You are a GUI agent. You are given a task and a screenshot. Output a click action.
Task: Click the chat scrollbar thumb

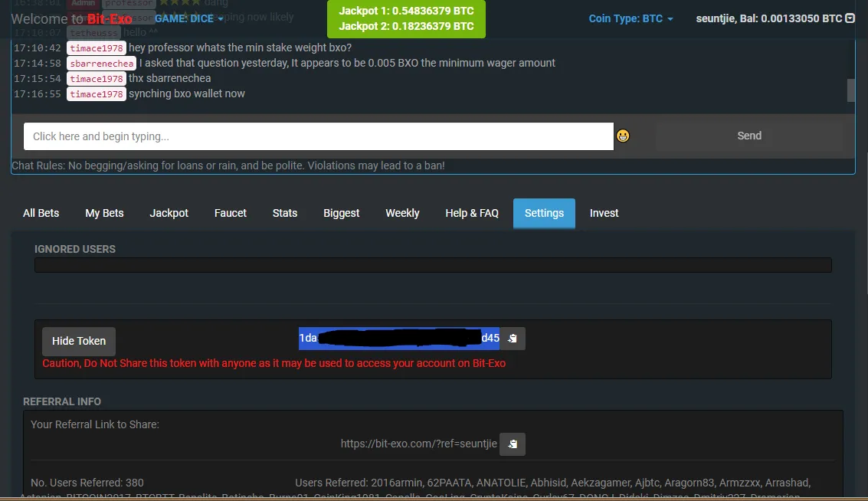(x=851, y=90)
